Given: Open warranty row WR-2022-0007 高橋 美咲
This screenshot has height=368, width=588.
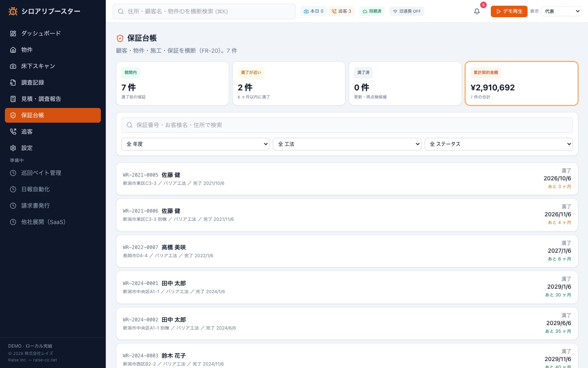Looking at the screenshot, I should [x=347, y=251].
